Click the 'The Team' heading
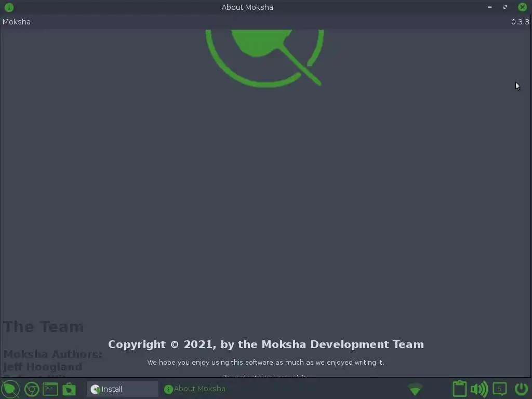Viewport: 532px width, 399px height. [x=43, y=327]
